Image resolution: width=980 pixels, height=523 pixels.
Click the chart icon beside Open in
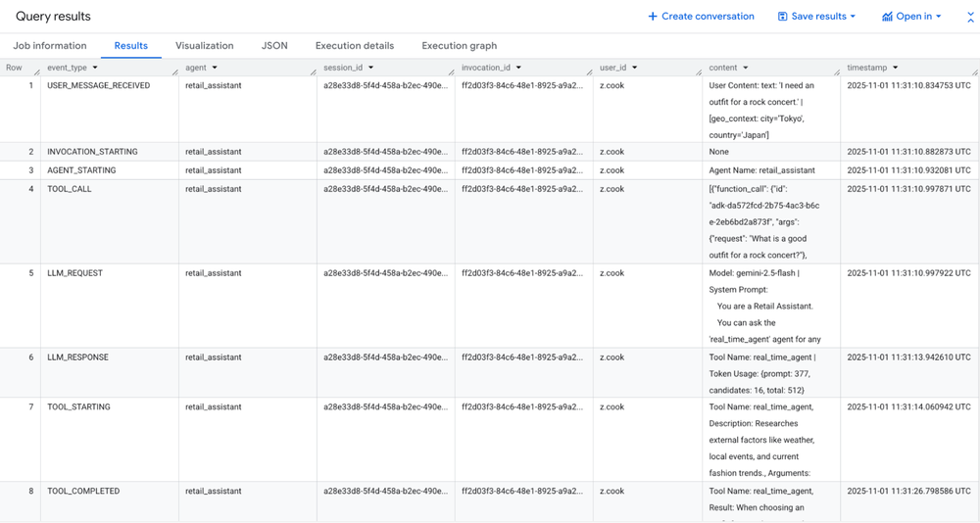coord(887,17)
